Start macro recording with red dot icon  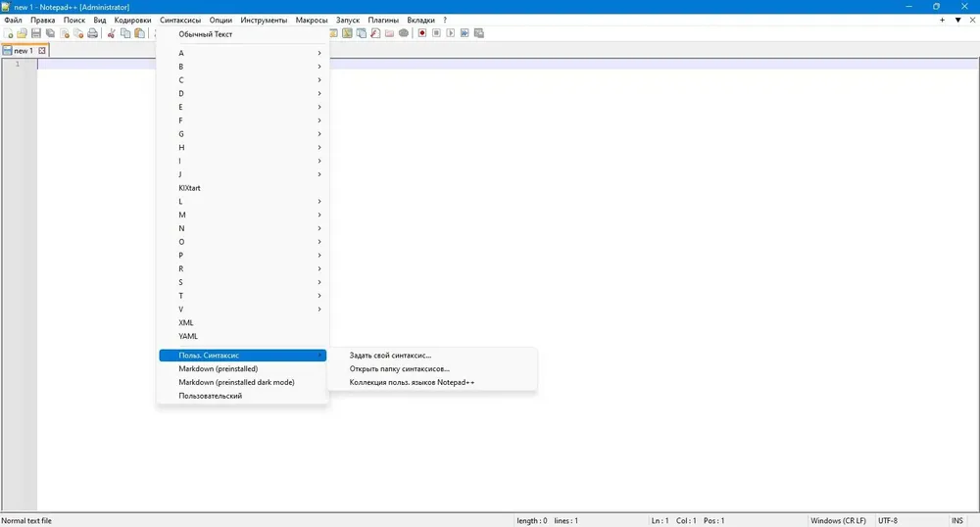(x=422, y=33)
